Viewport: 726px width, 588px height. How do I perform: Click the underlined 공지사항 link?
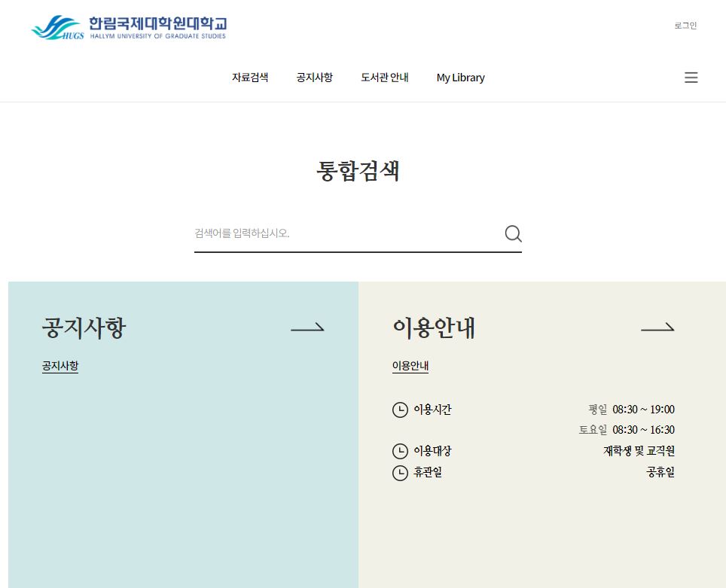pyautogui.click(x=60, y=366)
